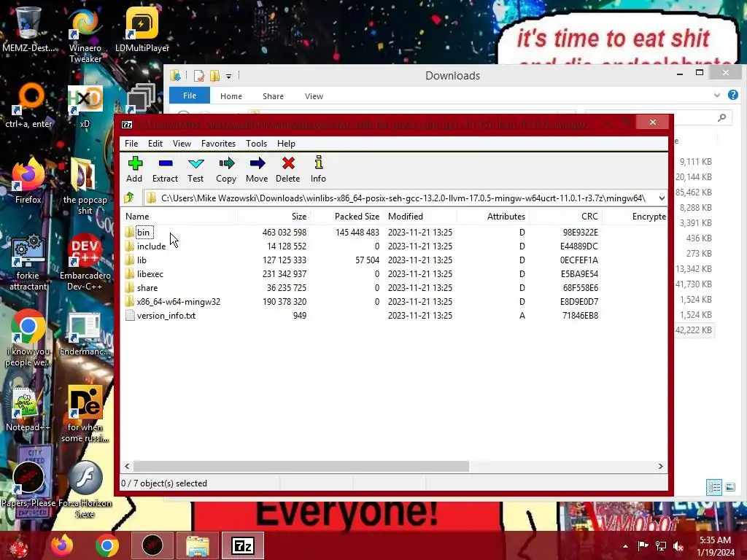Click the search magnifier in Downloads window
Image resolution: width=747 pixels, height=560 pixels.
[722, 117]
